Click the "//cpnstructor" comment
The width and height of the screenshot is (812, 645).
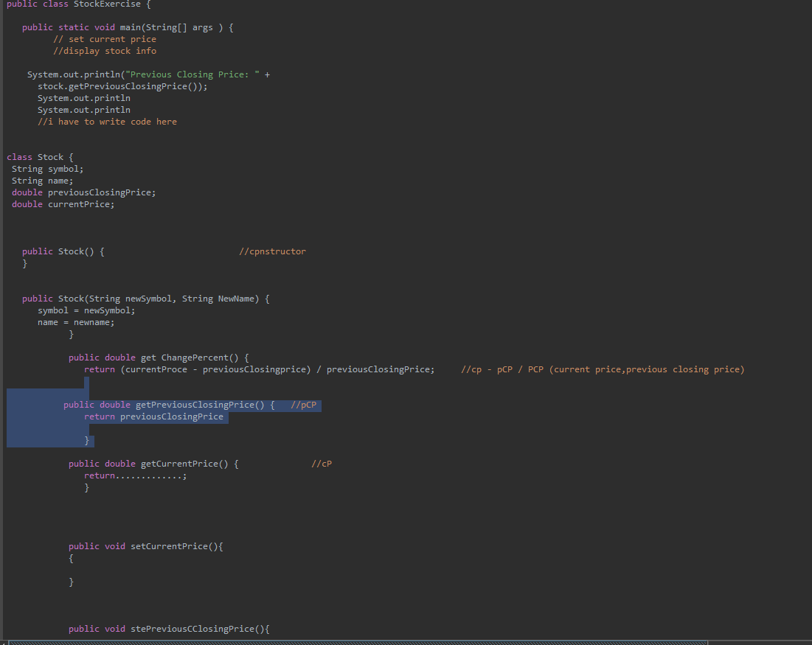coord(273,251)
